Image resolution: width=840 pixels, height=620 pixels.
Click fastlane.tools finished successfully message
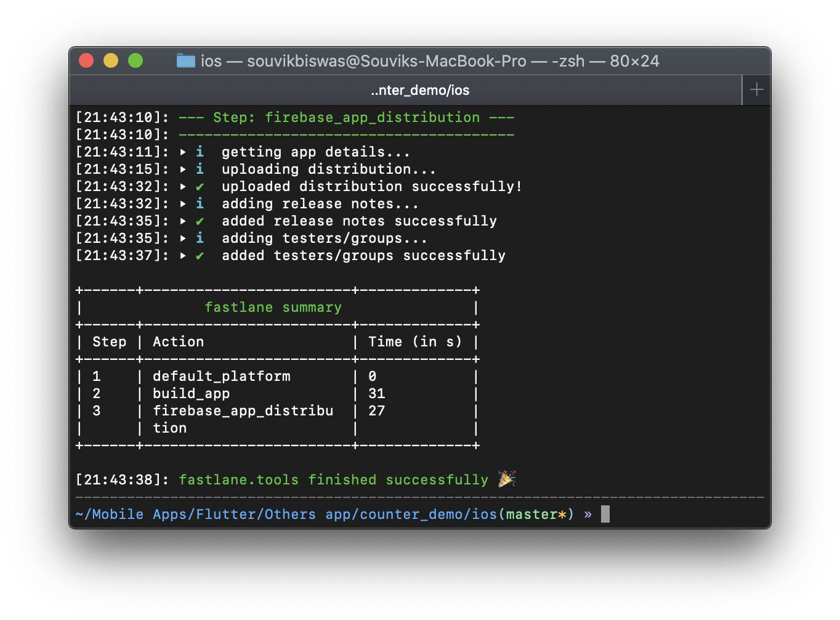click(333, 479)
